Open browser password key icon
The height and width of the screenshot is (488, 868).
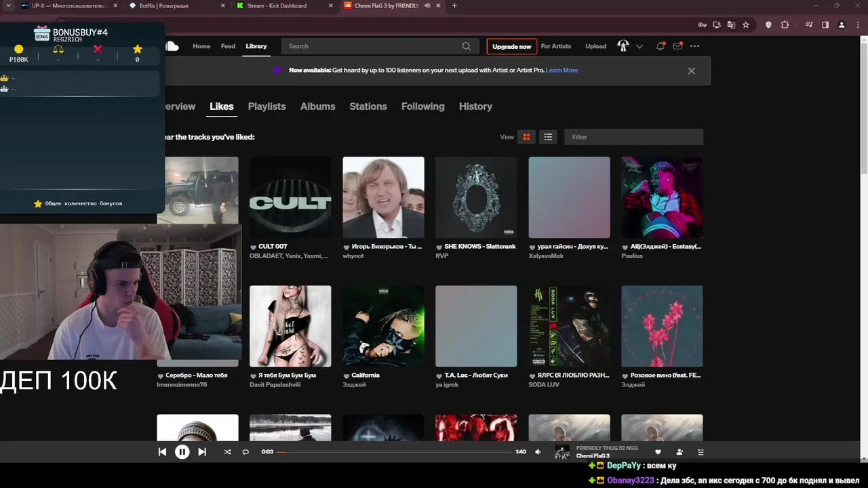703,25
